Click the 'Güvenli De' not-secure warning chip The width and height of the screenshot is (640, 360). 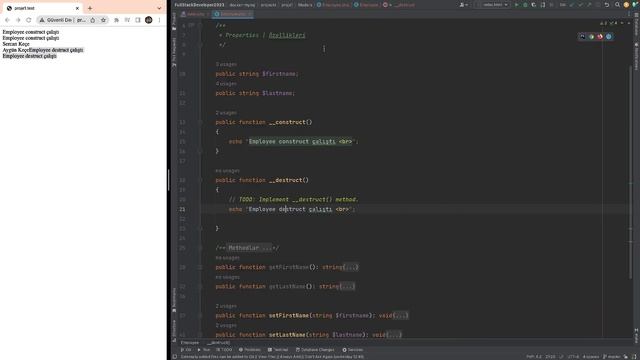coord(56,20)
